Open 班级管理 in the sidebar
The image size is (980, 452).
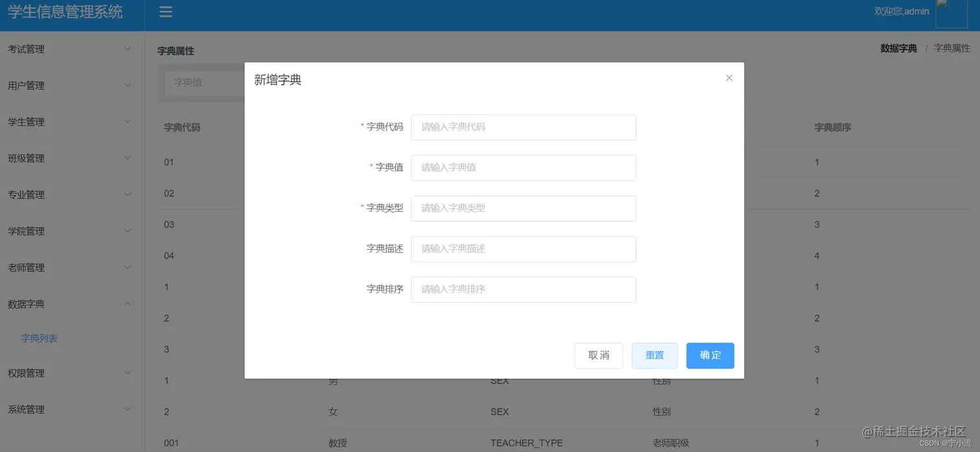pos(72,158)
